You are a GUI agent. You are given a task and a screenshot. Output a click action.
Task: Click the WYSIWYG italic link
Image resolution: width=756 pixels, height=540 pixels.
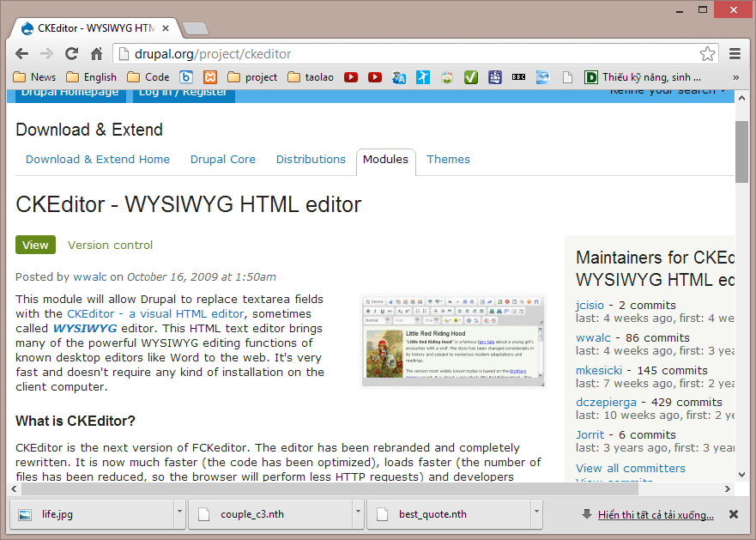pos(85,329)
